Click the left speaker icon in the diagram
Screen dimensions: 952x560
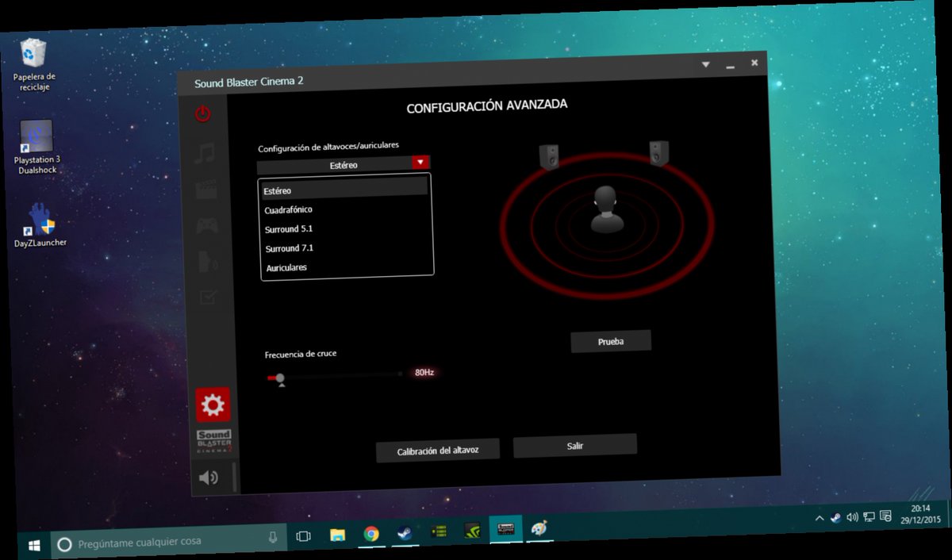tap(549, 156)
